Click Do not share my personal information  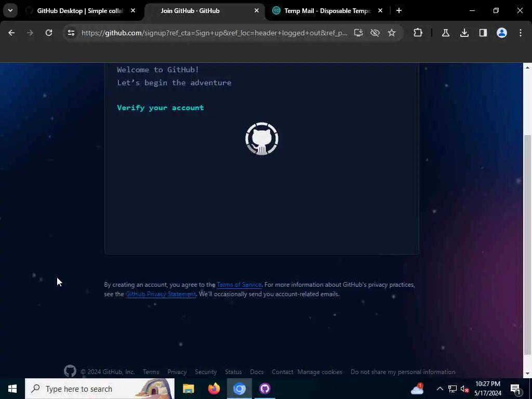click(403, 372)
